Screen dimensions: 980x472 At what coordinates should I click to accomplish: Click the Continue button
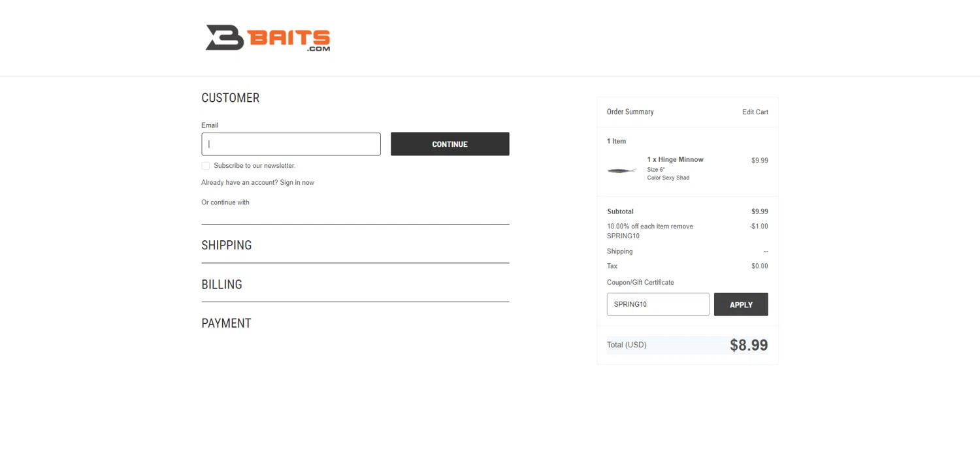click(450, 144)
